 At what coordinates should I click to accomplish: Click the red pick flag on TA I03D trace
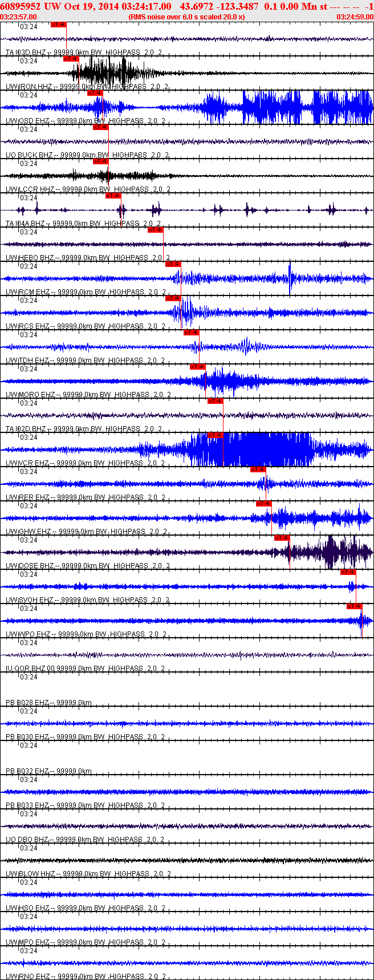pyautogui.click(x=59, y=25)
